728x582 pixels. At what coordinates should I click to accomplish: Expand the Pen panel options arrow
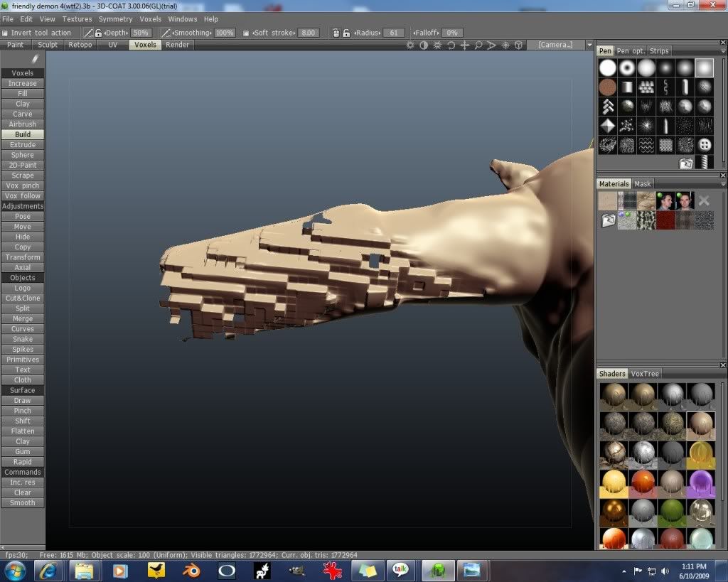722,51
